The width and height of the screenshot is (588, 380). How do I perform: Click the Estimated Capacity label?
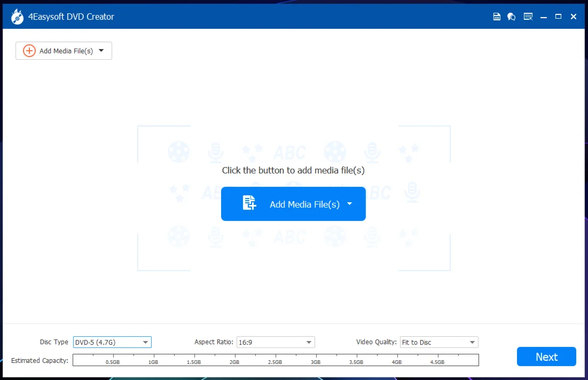(x=40, y=360)
